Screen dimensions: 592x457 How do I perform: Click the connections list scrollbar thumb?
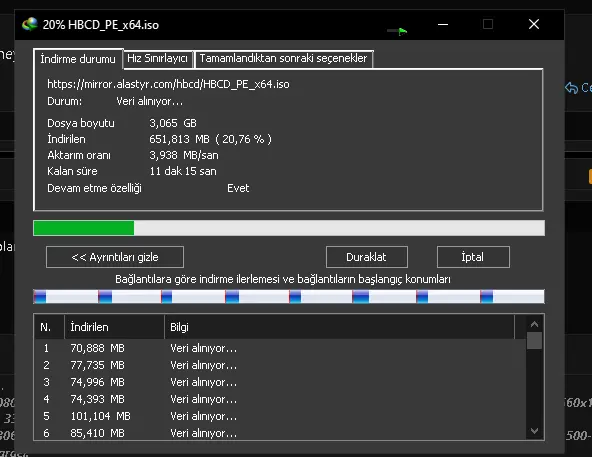coord(534,340)
